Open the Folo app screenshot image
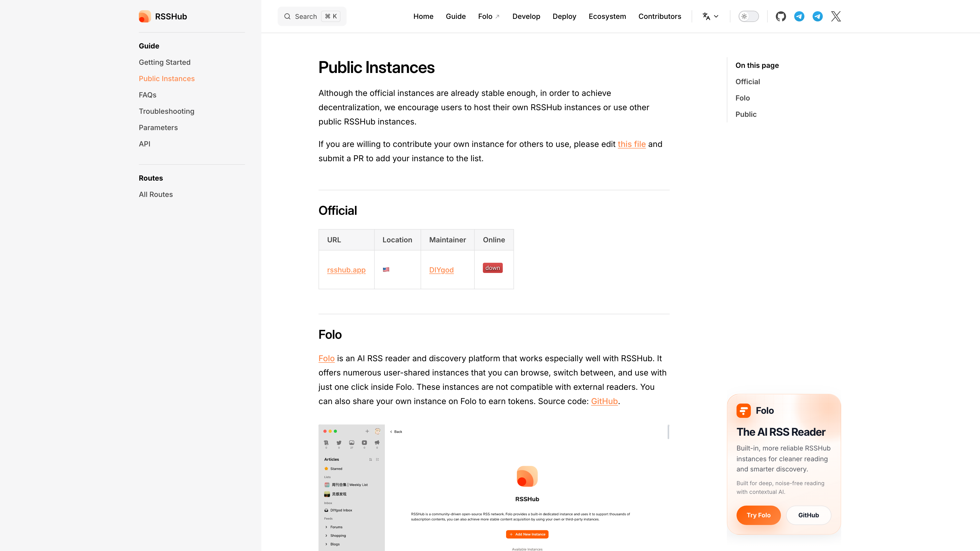980x551 pixels. coord(493,487)
